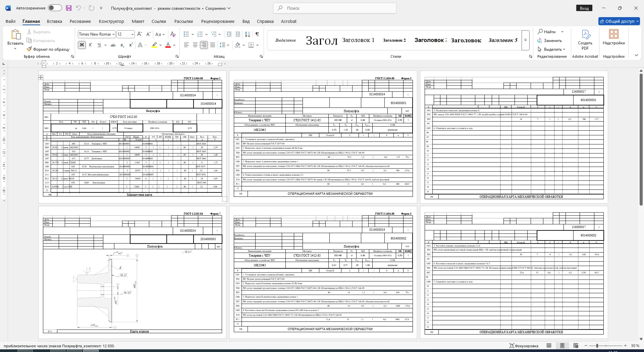Open Paste options arrow under Вставить
This screenshot has width=644, height=352.
tap(15, 49)
